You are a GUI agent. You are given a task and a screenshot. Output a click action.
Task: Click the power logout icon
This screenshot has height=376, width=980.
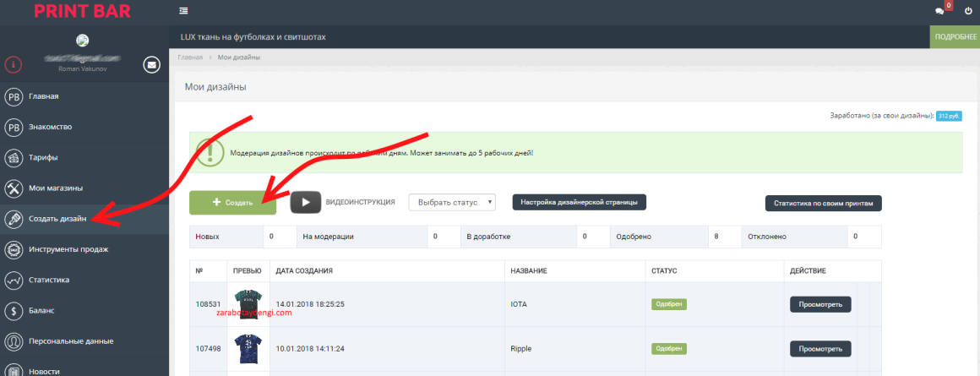pyautogui.click(x=968, y=12)
